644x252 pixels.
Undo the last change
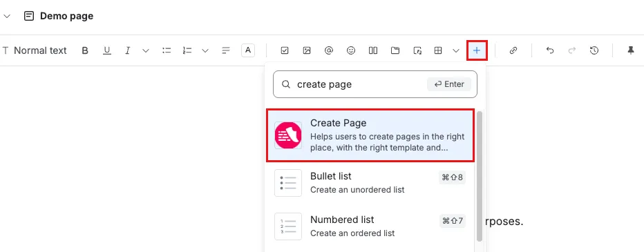click(x=550, y=50)
